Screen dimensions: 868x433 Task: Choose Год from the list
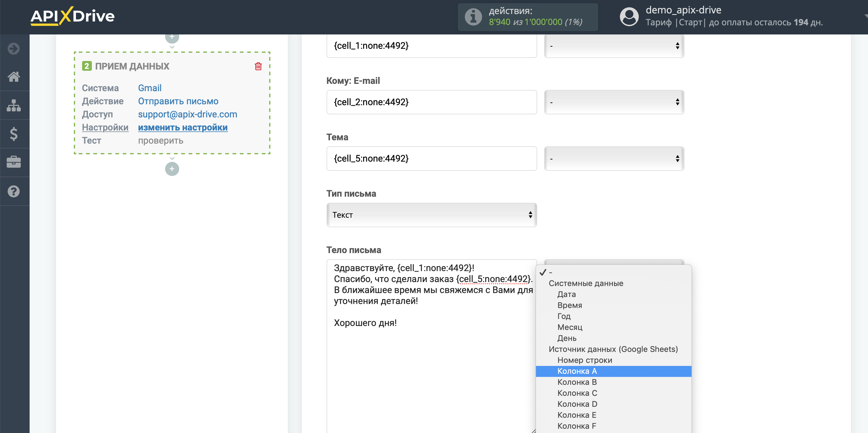pos(613,316)
